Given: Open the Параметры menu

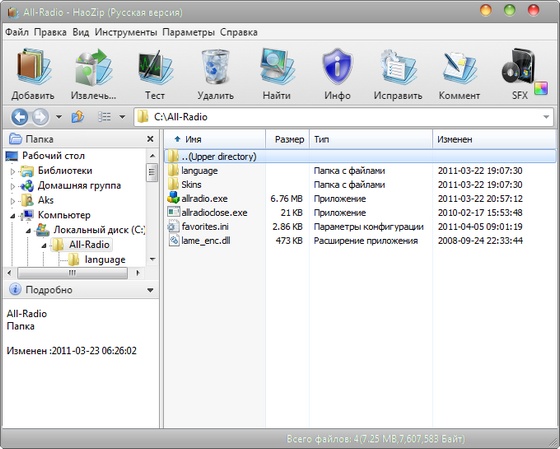Looking at the screenshot, I should (x=189, y=32).
